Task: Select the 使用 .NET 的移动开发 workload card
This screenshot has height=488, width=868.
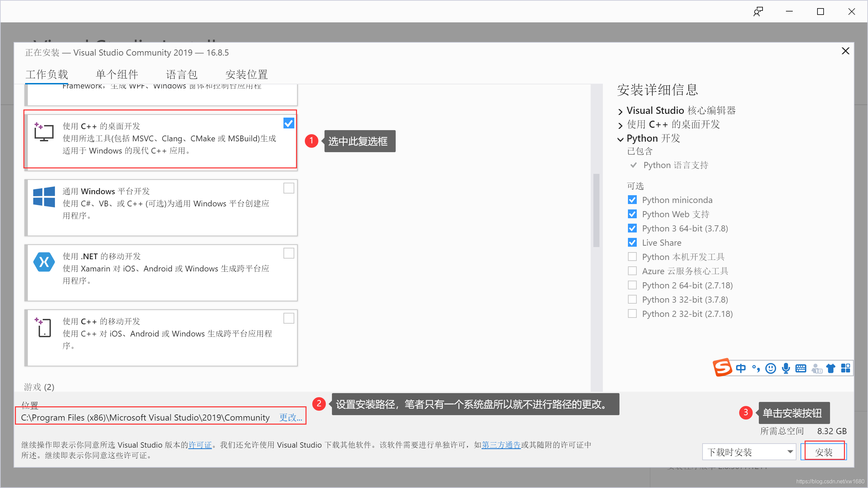Action: pyautogui.click(x=161, y=273)
